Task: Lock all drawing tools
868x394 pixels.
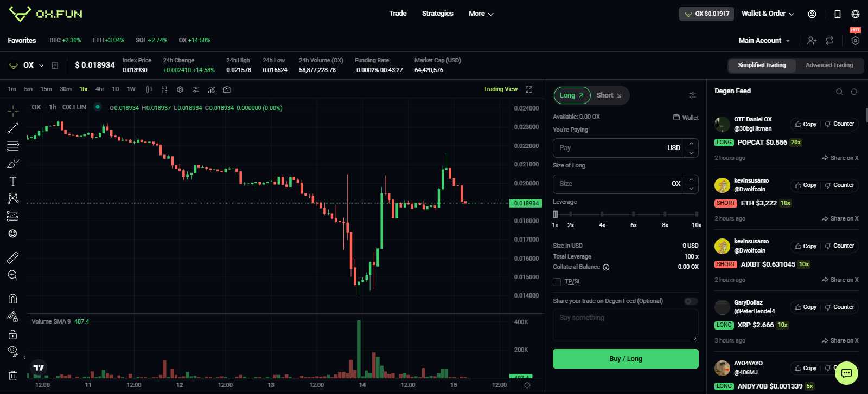Action: pyautogui.click(x=13, y=334)
